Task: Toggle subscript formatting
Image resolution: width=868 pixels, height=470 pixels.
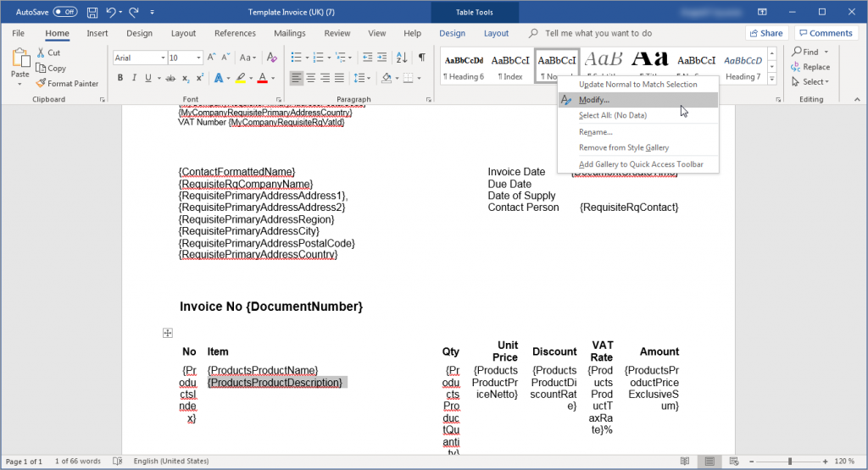Action: tap(186, 78)
